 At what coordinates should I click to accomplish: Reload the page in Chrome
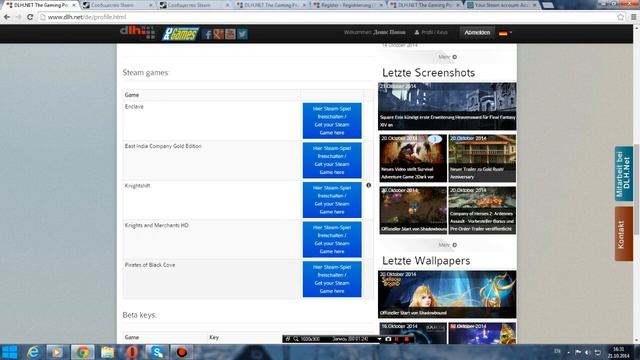(30, 17)
